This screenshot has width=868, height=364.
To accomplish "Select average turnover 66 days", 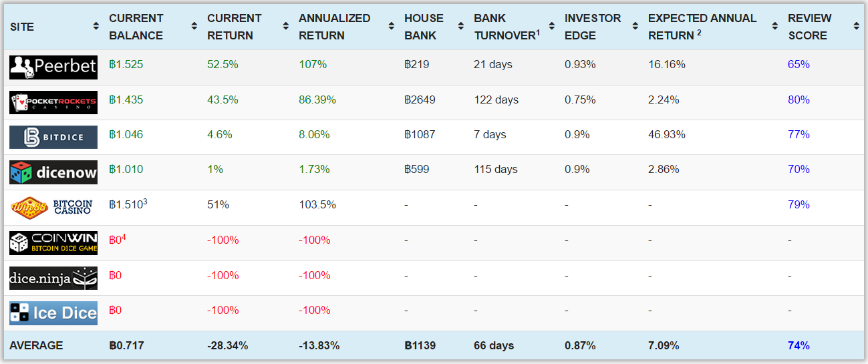I will tap(494, 346).
